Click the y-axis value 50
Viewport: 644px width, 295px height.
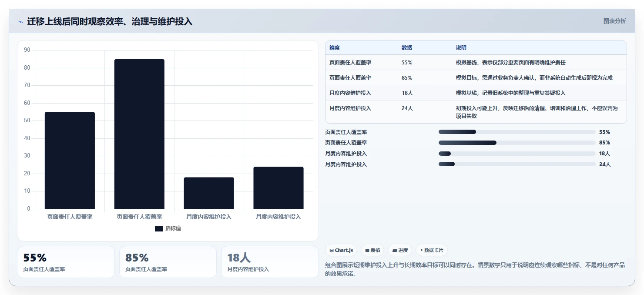[27, 121]
